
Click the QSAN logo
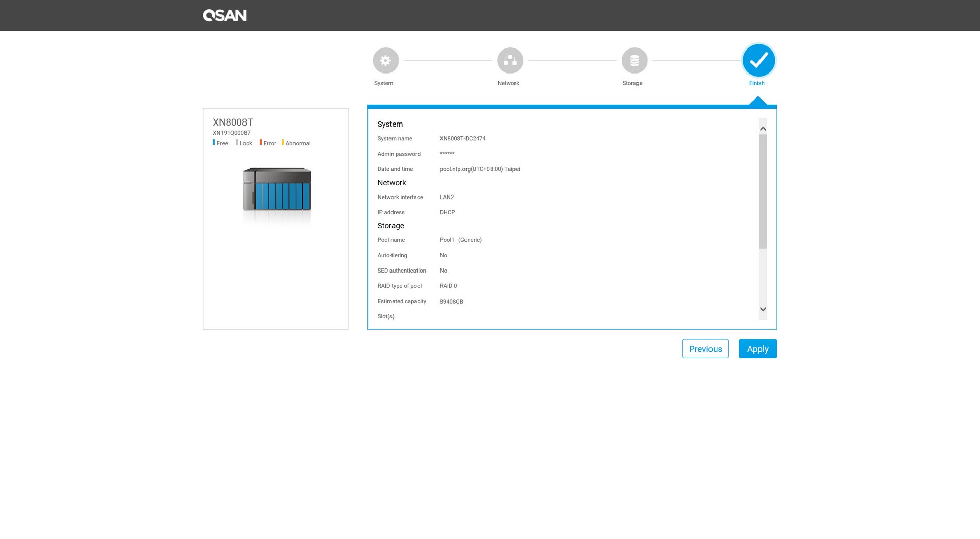225,15
